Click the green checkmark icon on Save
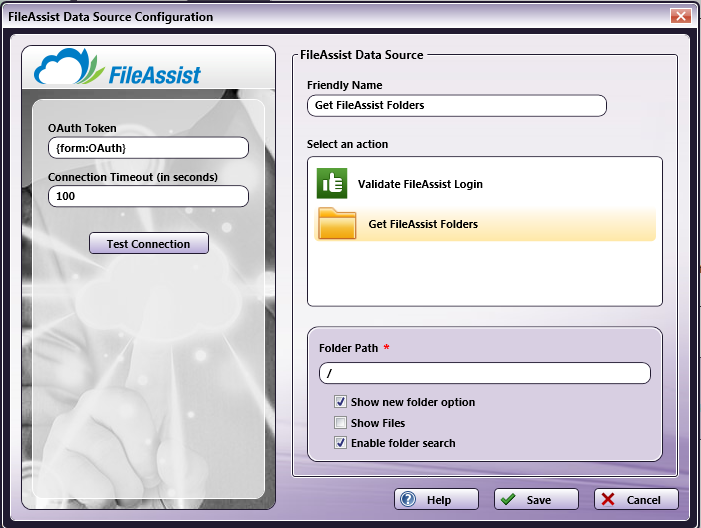Image resolution: width=701 pixels, height=528 pixels. [x=508, y=499]
